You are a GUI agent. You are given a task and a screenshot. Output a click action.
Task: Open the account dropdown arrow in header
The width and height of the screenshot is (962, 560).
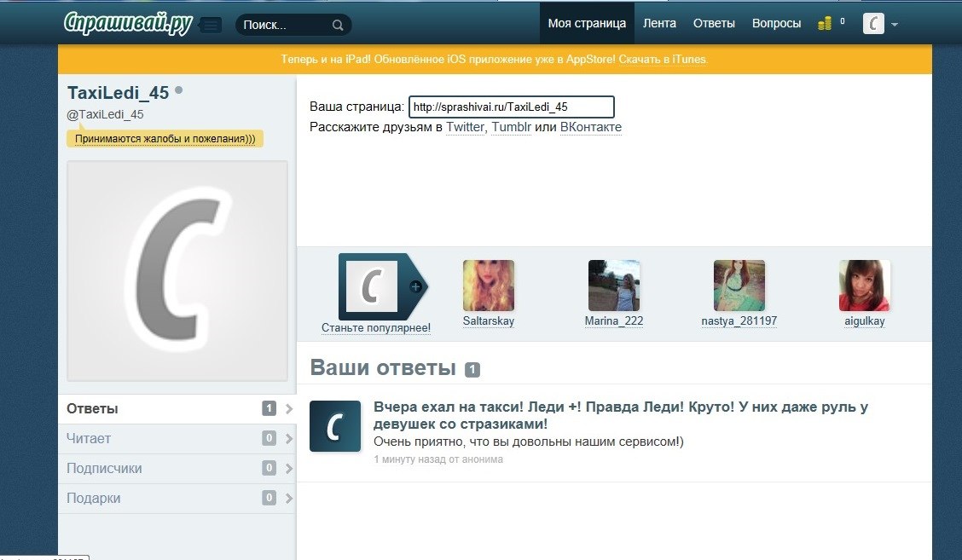895,25
